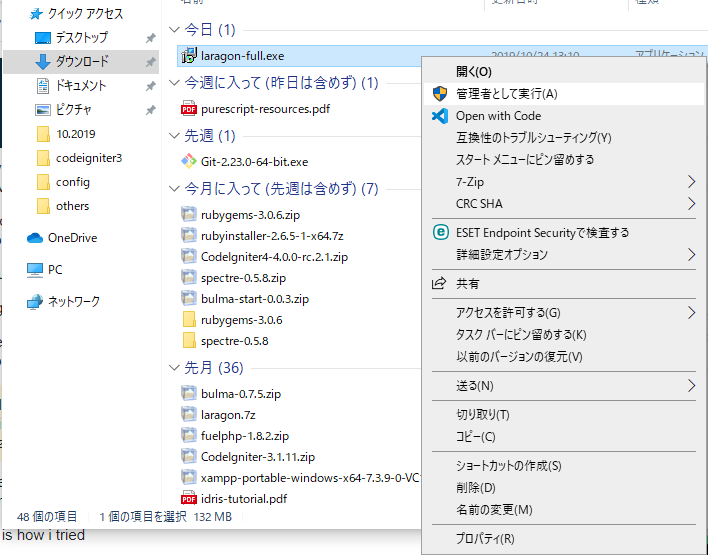Click the ESET Endpoint Security icon
Screen dimensions: 708x555
tap(440, 232)
